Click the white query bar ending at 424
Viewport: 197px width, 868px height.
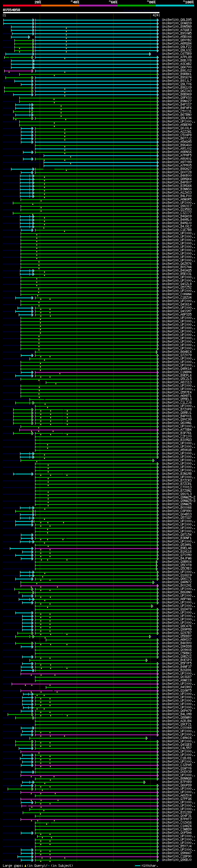tap(81, 13)
